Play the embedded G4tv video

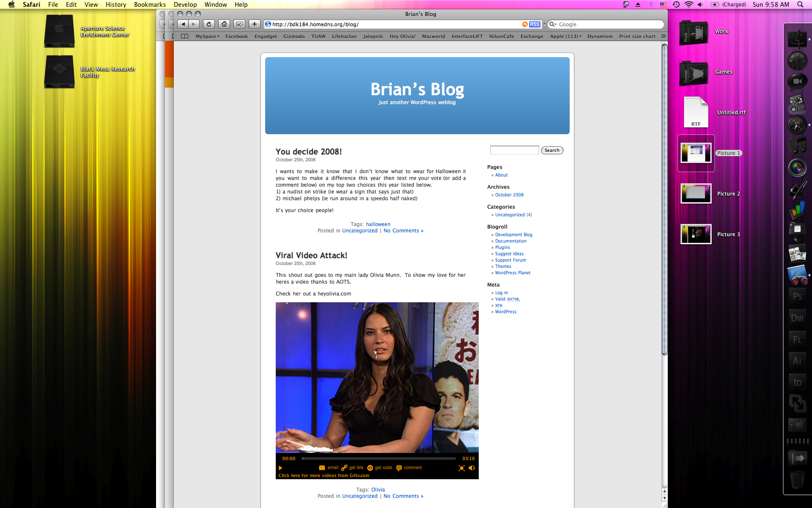coord(280,468)
